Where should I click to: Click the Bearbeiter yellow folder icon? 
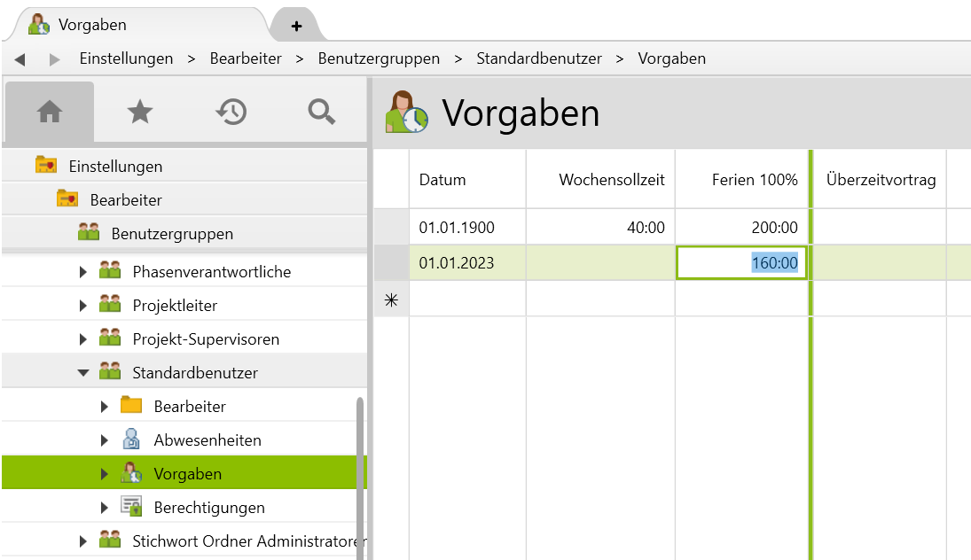tap(131, 406)
